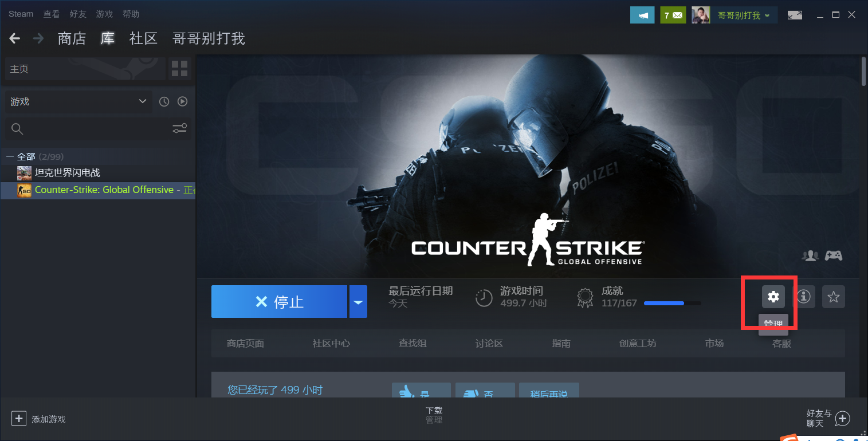Click the 否 thumbs-down button
The height and width of the screenshot is (441, 868).
(x=485, y=391)
